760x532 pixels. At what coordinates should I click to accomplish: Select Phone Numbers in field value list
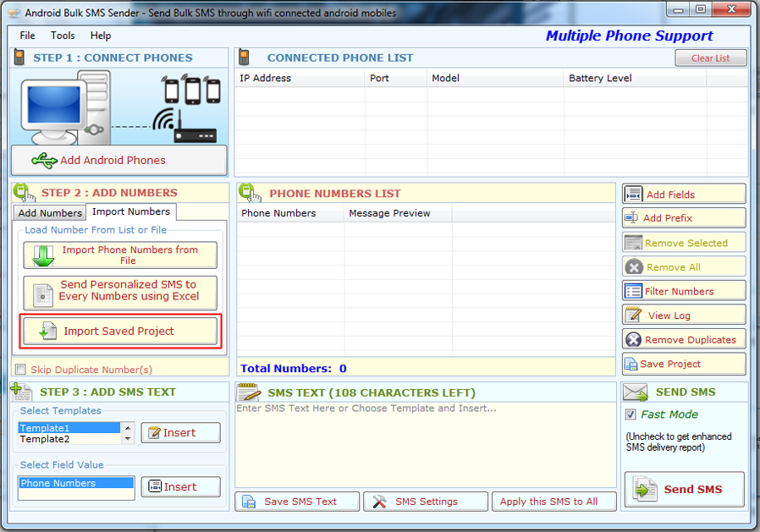75,484
